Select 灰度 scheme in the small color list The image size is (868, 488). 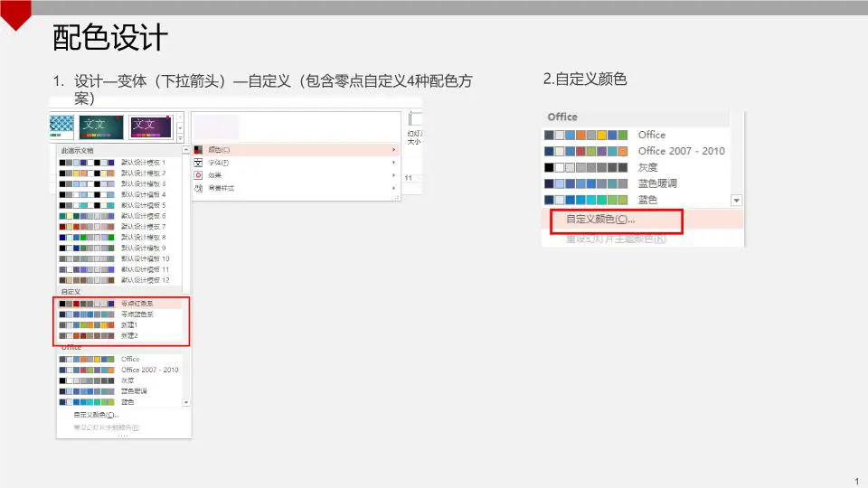[119, 380]
